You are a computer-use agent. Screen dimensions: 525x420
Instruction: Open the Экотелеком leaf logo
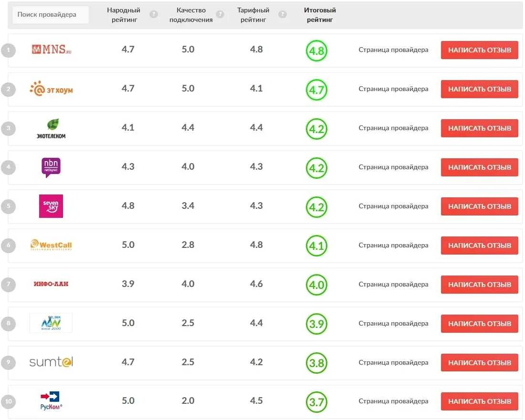tap(51, 128)
